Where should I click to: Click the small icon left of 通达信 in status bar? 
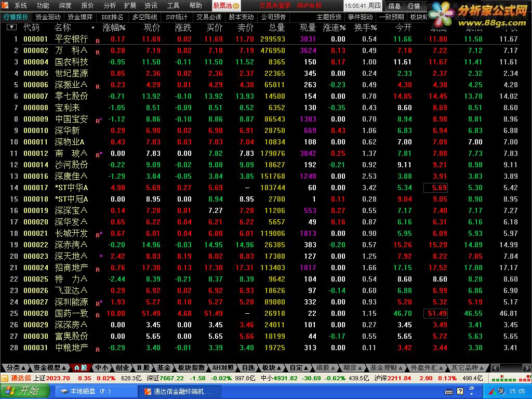4,378
